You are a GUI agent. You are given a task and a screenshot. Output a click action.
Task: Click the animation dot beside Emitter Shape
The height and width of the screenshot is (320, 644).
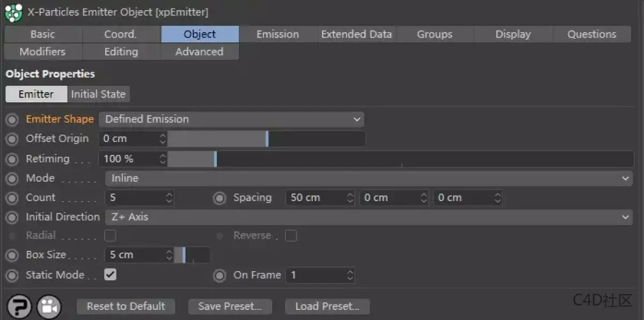pyautogui.click(x=12, y=119)
